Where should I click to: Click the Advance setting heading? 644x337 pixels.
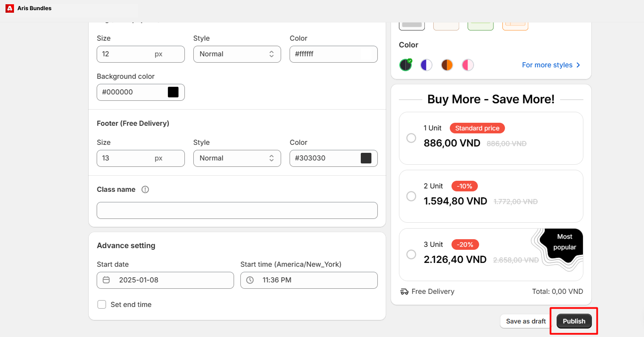click(126, 246)
